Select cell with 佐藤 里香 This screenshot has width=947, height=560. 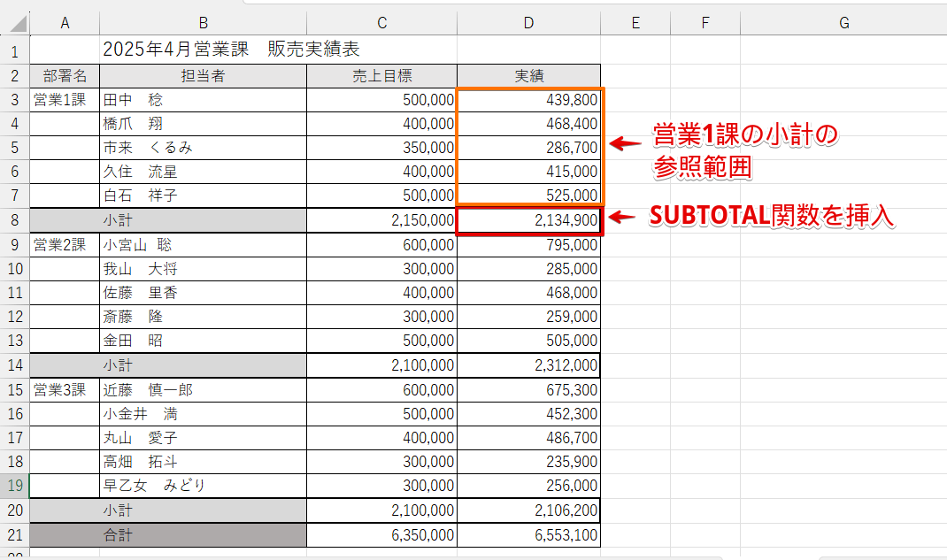point(203,293)
